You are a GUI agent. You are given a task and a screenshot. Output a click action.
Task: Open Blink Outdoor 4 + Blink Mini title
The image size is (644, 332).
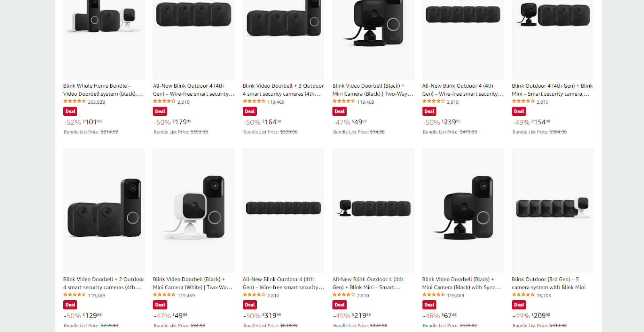[552, 90]
